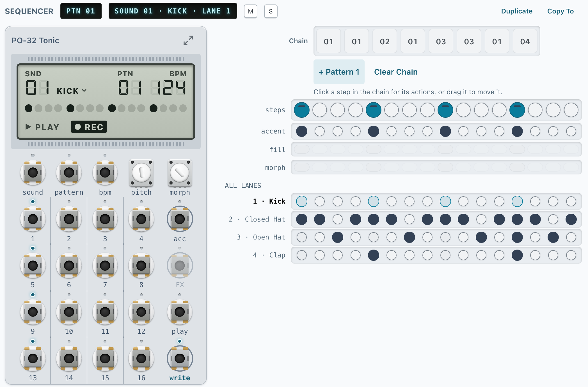Image resolution: width=588 pixels, height=387 pixels.
Task: Toggle REC on the LCD screen
Action: pyautogui.click(x=89, y=127)
